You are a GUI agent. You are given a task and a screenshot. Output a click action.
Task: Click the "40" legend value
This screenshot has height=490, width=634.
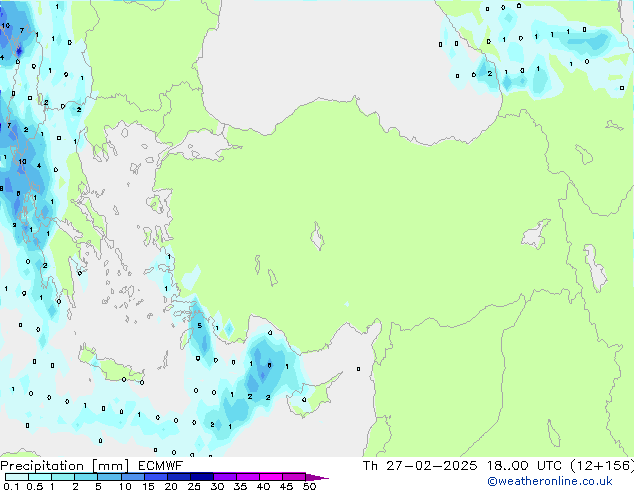click(x=263, y=486)
